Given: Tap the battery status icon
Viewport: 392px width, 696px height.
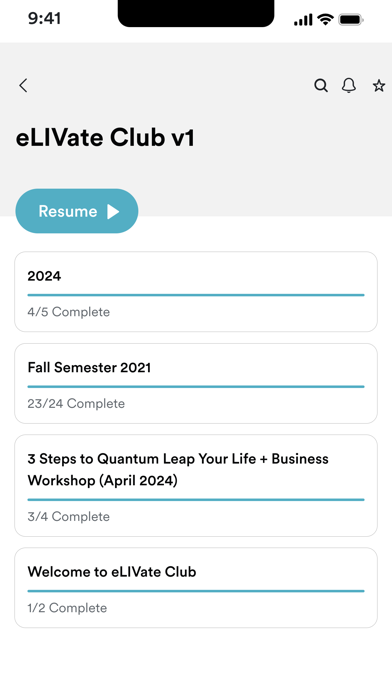Looking at the screenshot, I should [x=351, y=20].
